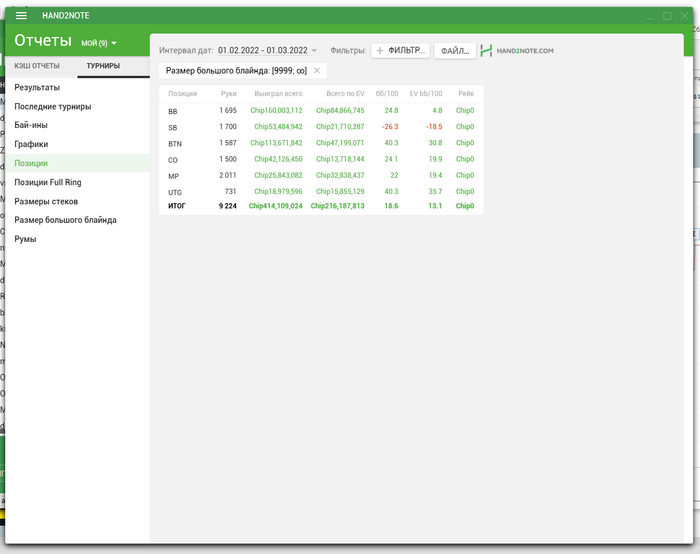Viewport: 700px width, 554px height.
Task: Click the -18.5 EV bb/100 value
Action: pyautogui.click(x=434, y=127)
